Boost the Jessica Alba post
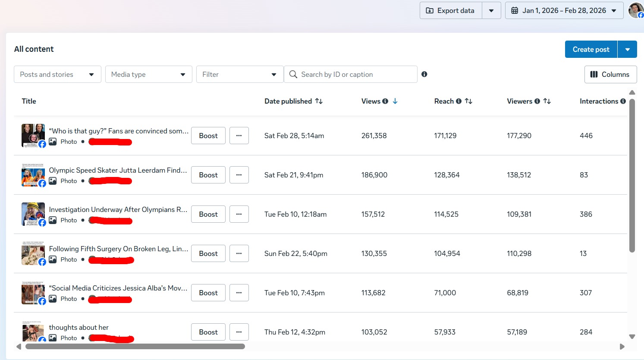 pyautogui.click(x=208, y=293)
